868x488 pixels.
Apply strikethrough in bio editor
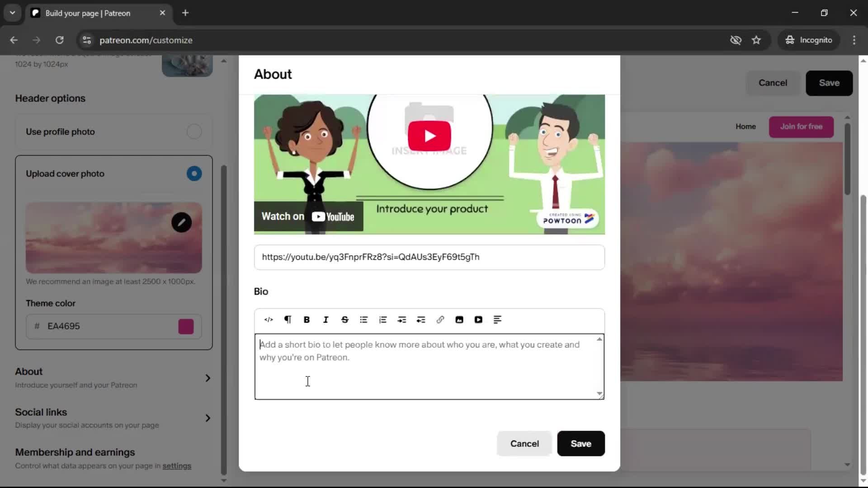[345, 319]
